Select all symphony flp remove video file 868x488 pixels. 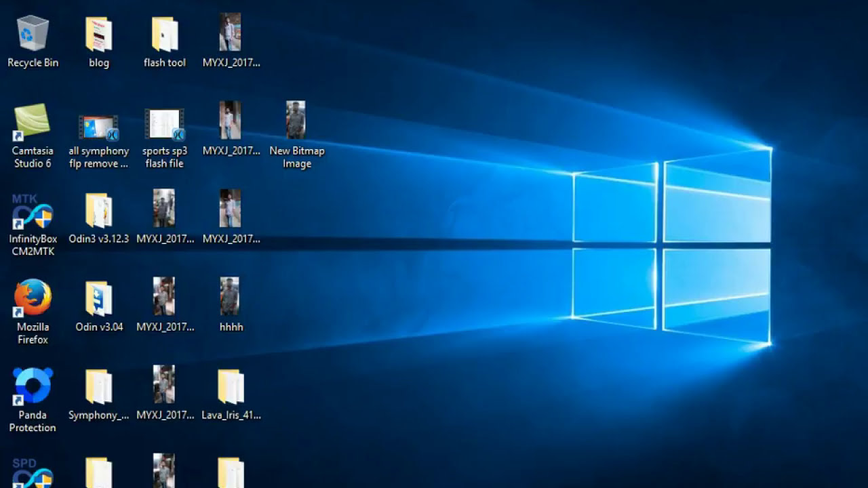(x=99, y=127)
